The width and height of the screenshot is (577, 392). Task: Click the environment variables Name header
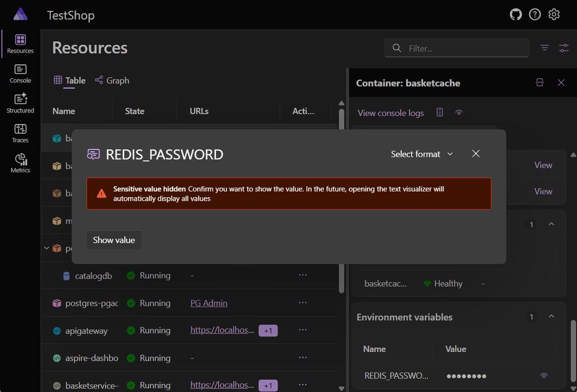click(374, 349)
